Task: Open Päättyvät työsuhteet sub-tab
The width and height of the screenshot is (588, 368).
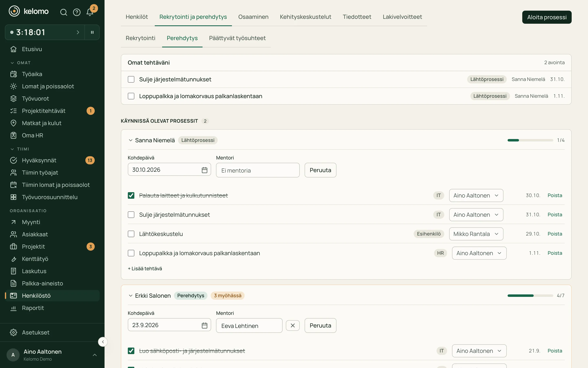Action: pos(237,38)
